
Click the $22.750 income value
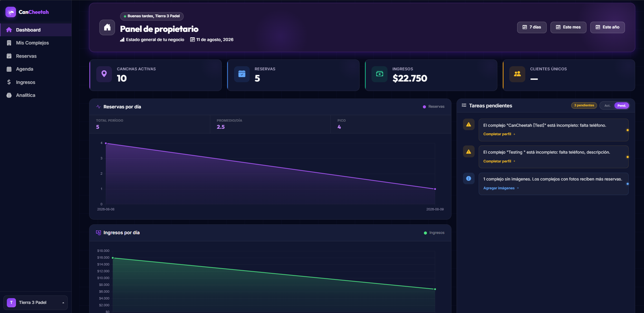click(x=410, y=78)
